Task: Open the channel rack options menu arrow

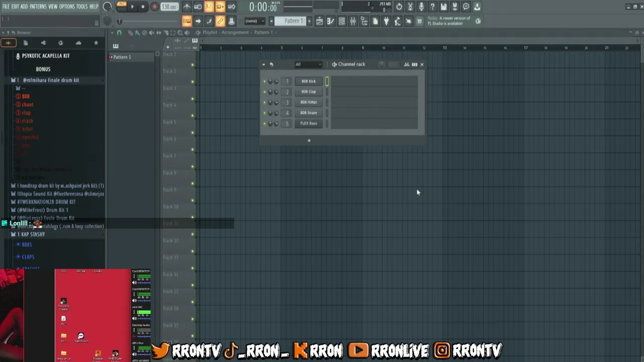Action: tap(264, 64)
